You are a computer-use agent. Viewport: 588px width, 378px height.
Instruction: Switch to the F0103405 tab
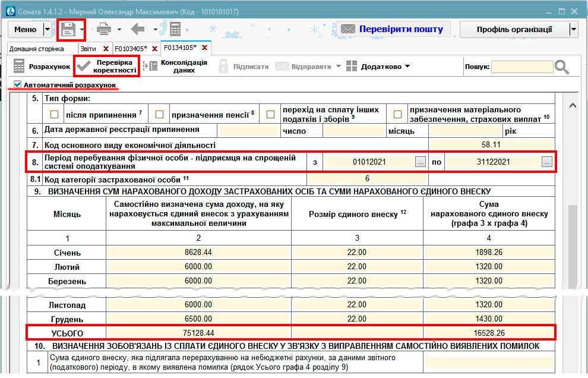(130, 48)
